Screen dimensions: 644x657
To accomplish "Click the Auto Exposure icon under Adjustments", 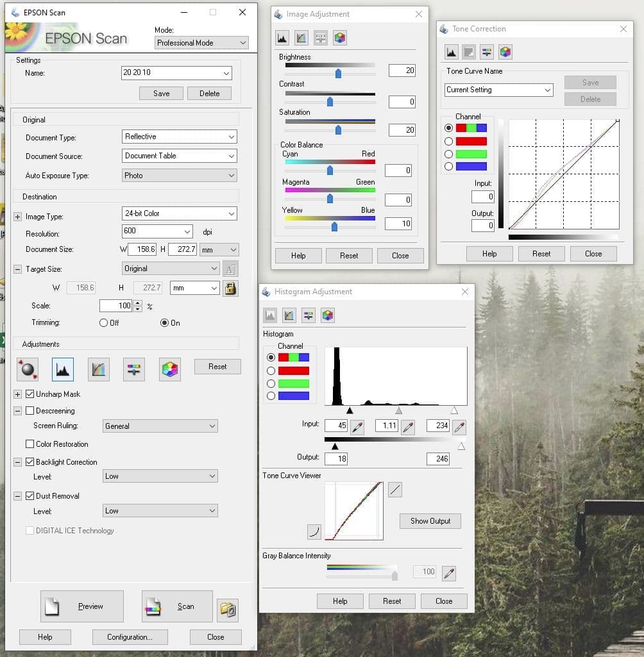I will pos(28,369).
